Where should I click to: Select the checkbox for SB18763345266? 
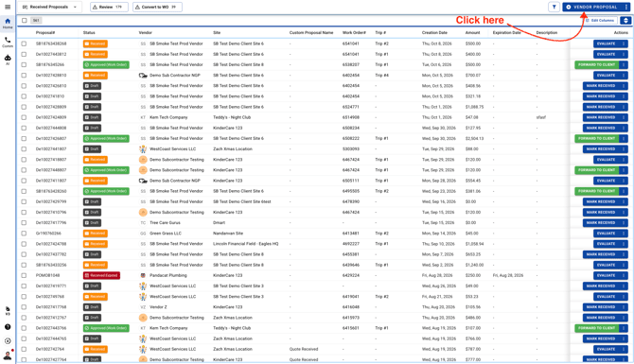[x=24, y=64]
